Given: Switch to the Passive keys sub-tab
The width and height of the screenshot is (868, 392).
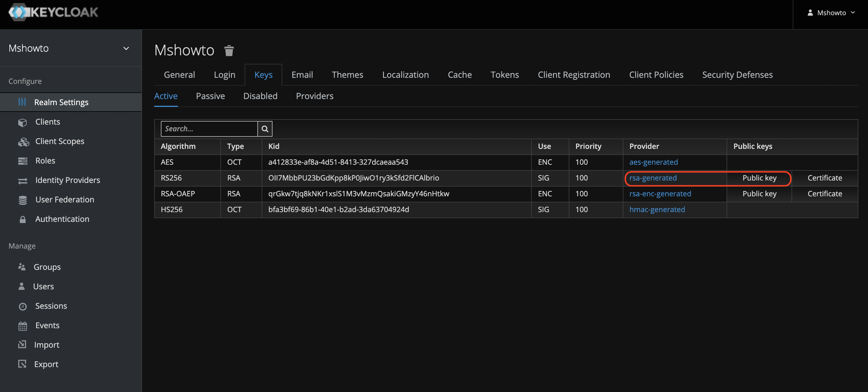Looking at the screenshot, I should point(210,96).
